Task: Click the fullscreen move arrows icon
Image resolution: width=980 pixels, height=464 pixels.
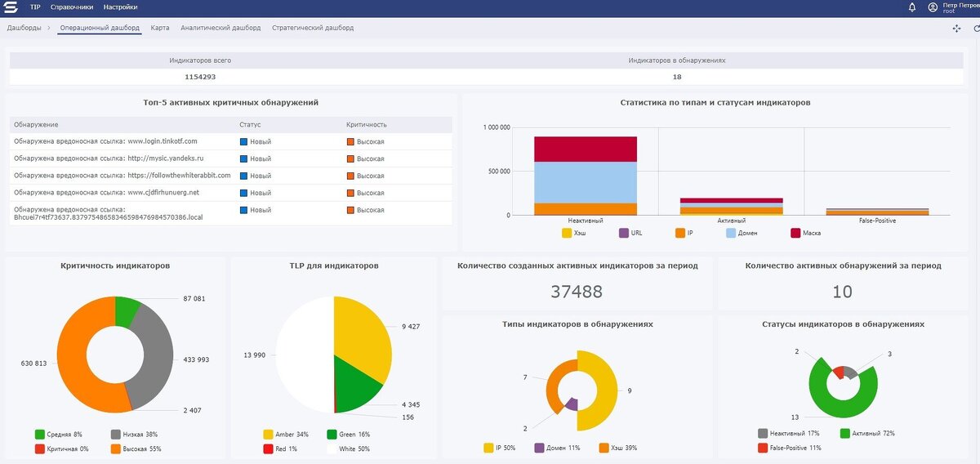Action: 957,29
